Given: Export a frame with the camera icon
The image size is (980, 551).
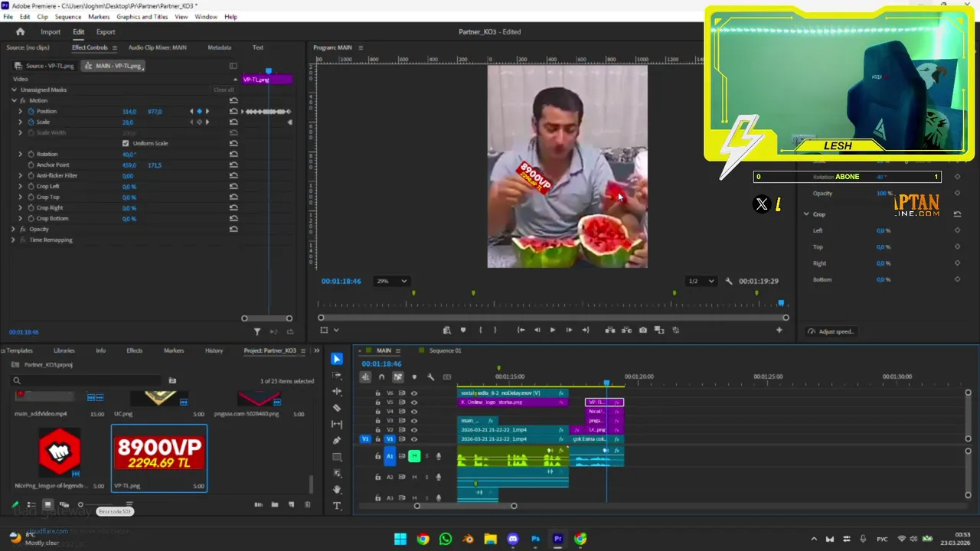Looking at the screenshot, I should click(x=642, y=330).
